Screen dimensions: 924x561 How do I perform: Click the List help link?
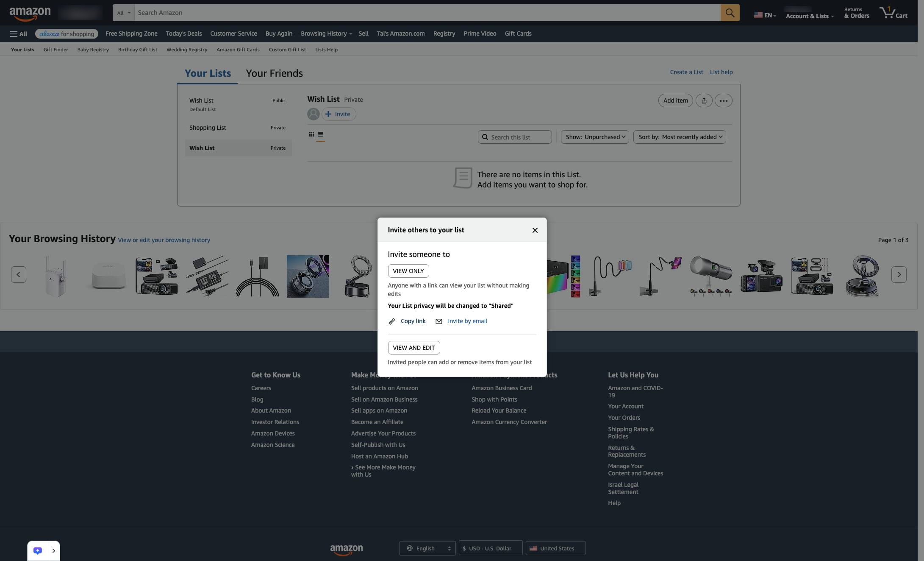[x=721, y=72]
